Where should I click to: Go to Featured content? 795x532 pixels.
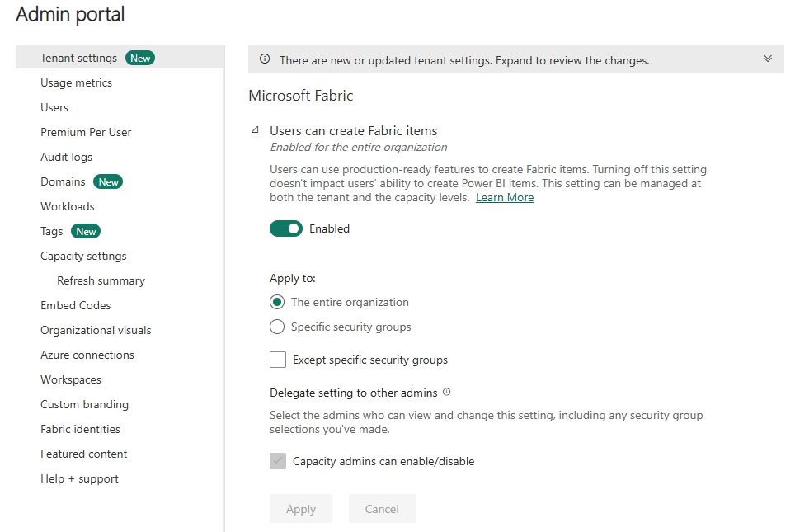tap(83, 454)
